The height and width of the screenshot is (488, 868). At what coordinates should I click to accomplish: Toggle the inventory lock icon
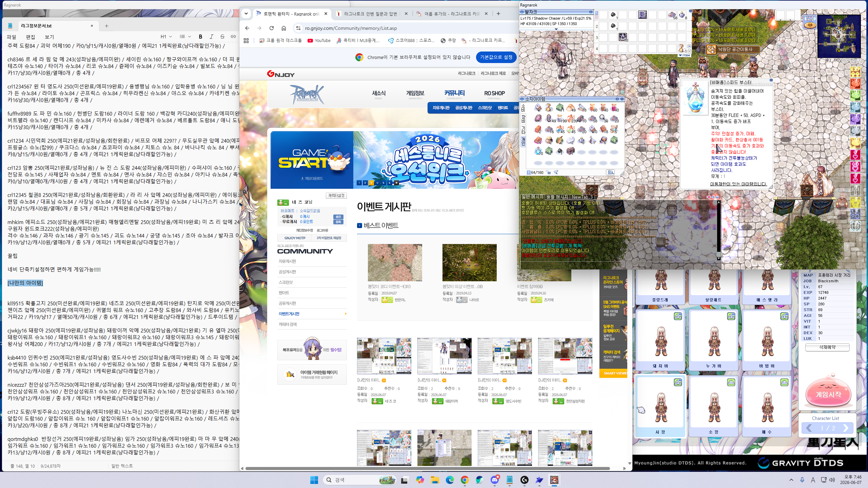(549, 172)
